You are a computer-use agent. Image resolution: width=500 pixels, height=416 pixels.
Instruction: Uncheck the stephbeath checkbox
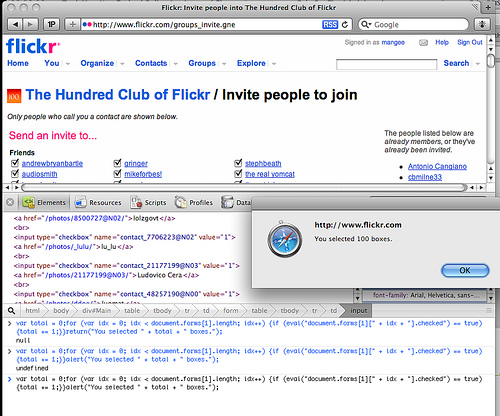238,163
